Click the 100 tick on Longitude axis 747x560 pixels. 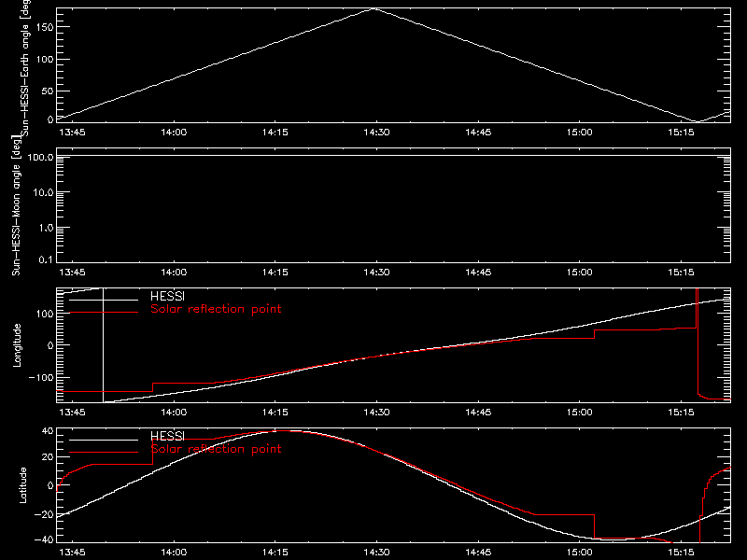(45, 314)
